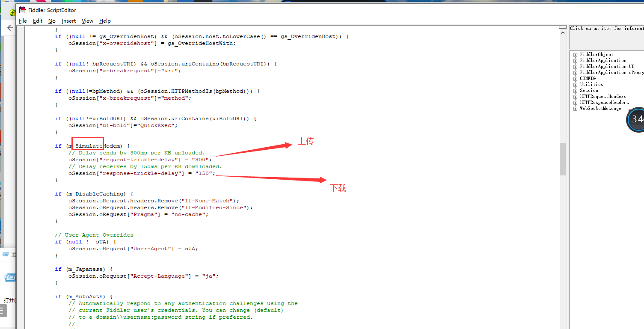Click the yellow plus icon behind the editor
Viewport: 644px width, 329px height.
(x=13, y=13)
